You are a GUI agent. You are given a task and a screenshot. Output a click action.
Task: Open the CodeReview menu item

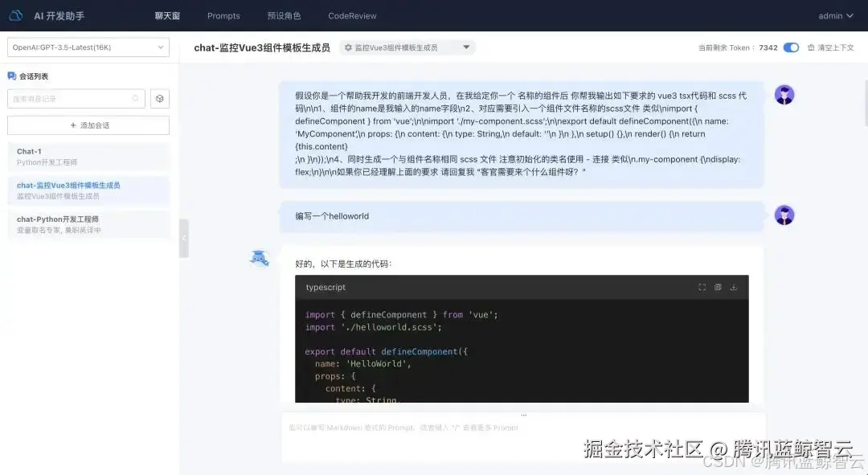pyautogui.click(x=352, y=14)
